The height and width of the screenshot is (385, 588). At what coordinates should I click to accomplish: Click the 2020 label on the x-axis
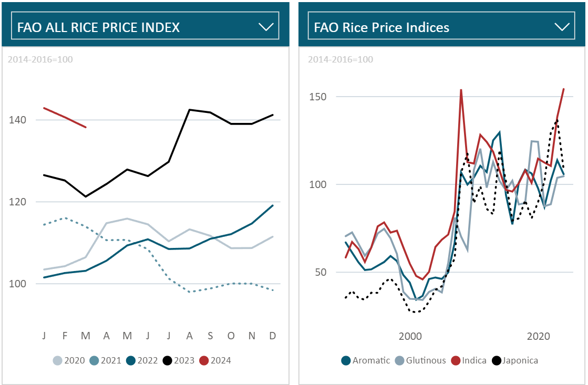pyautogui.click(x=538, y=336)
